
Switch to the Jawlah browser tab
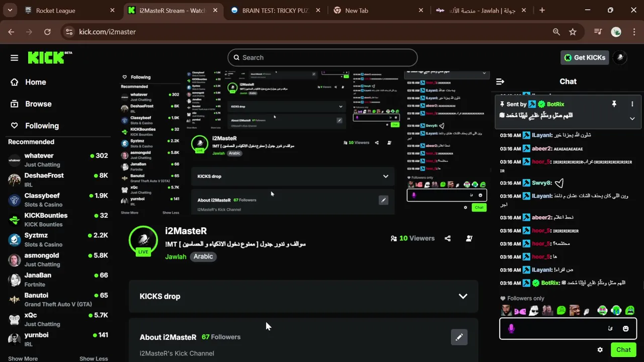(x=481, y=11)
